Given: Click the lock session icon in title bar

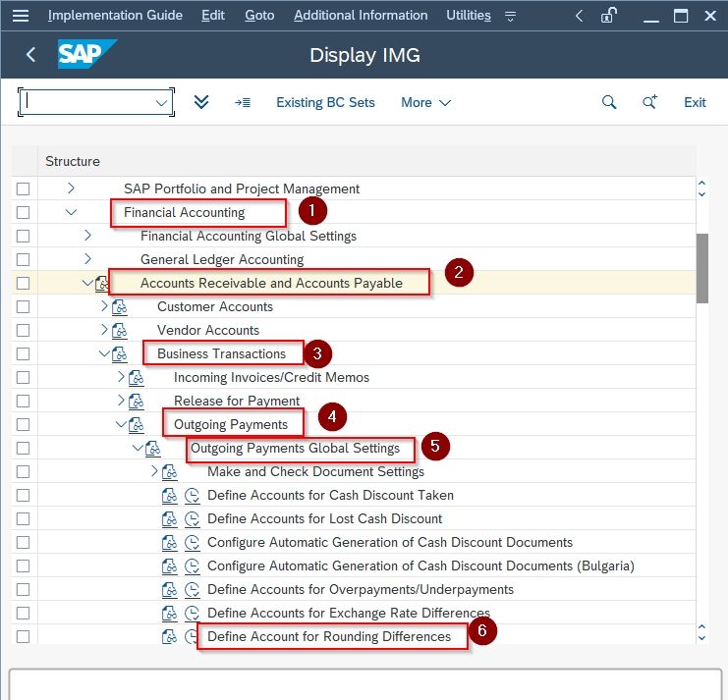Looking at the screenshot, I should pos(609,16).
